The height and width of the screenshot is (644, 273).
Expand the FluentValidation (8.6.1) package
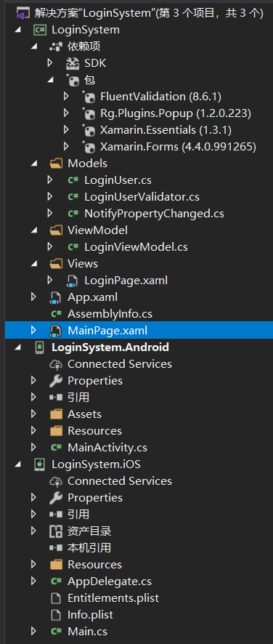[x=67, y=97]
